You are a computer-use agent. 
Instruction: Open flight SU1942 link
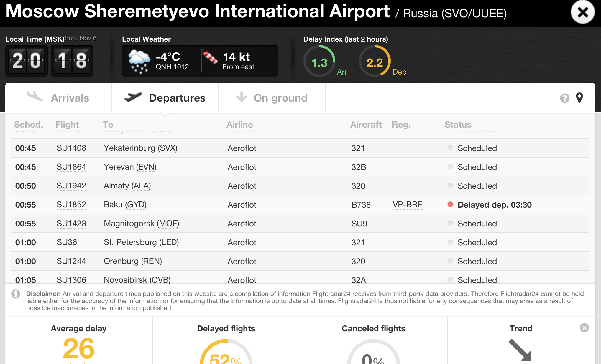(x=71, y=186)
